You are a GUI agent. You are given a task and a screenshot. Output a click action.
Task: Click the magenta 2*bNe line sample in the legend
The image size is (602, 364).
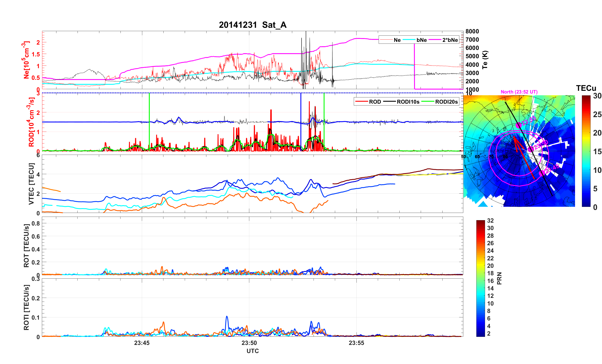point(435,40)
